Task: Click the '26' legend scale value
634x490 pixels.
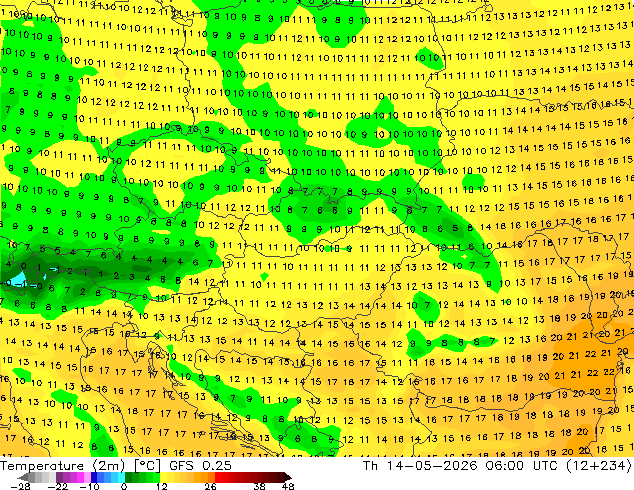Action: [210, 486]
